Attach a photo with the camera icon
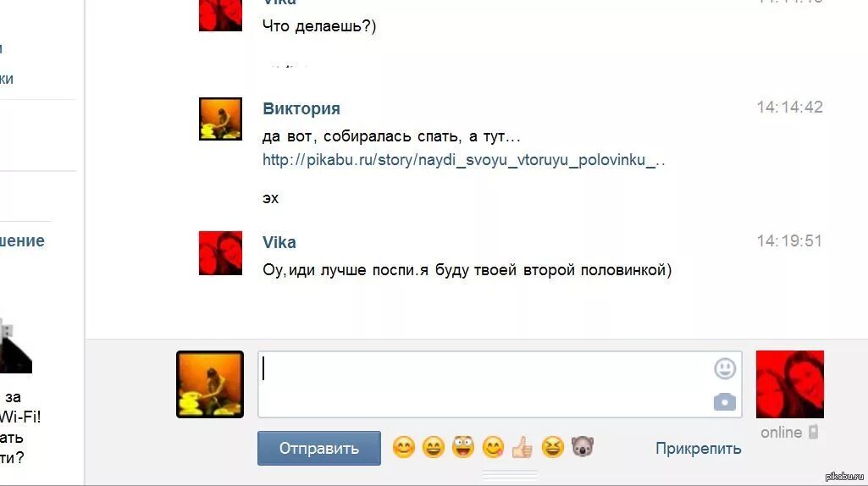The height and width of the screenshot is (486, 868). pyautogui.click(x=725, y=402)
